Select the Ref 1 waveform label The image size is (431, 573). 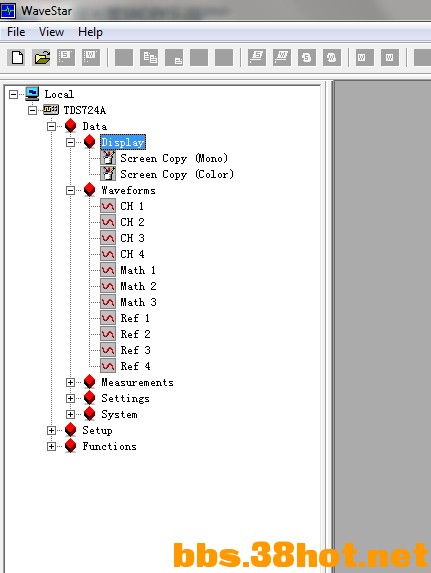(x=135, y=318)
